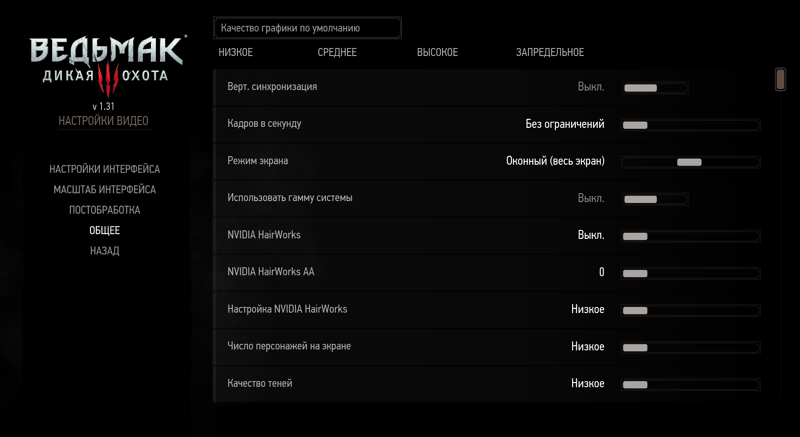The height and width of the screenshot is (437, 800).
Task: Go back with НАЗАД
Action: tap(105, 250)
